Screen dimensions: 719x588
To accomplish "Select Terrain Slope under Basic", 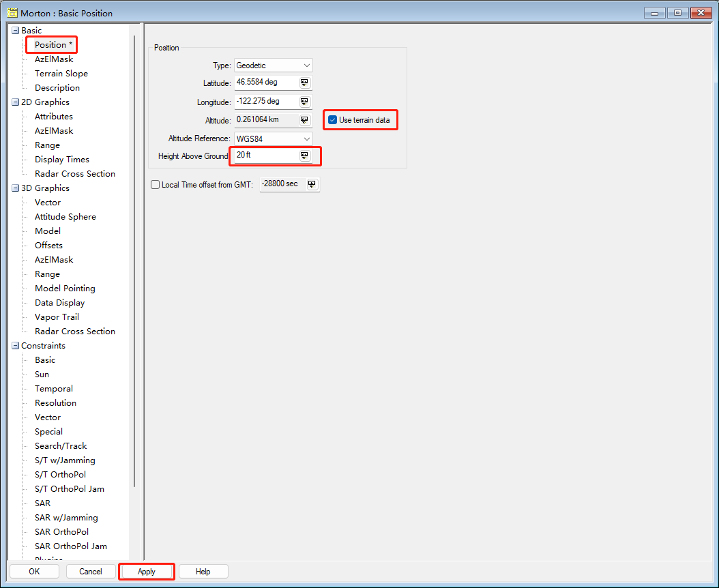I will (61, 73).
